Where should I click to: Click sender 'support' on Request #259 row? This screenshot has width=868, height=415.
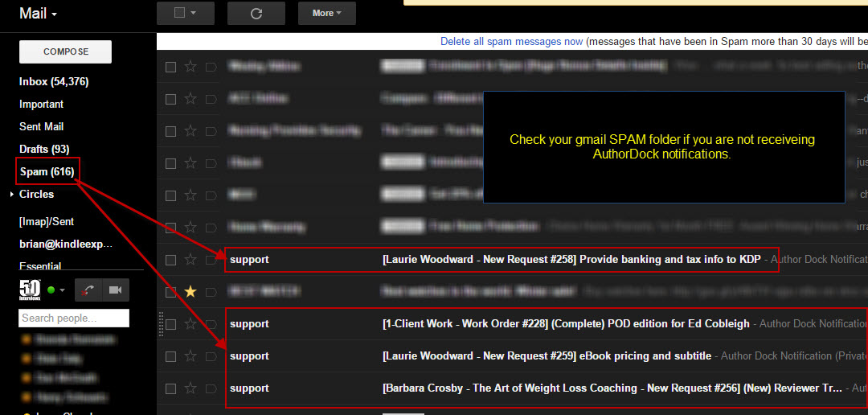click(x=249, y=355)
